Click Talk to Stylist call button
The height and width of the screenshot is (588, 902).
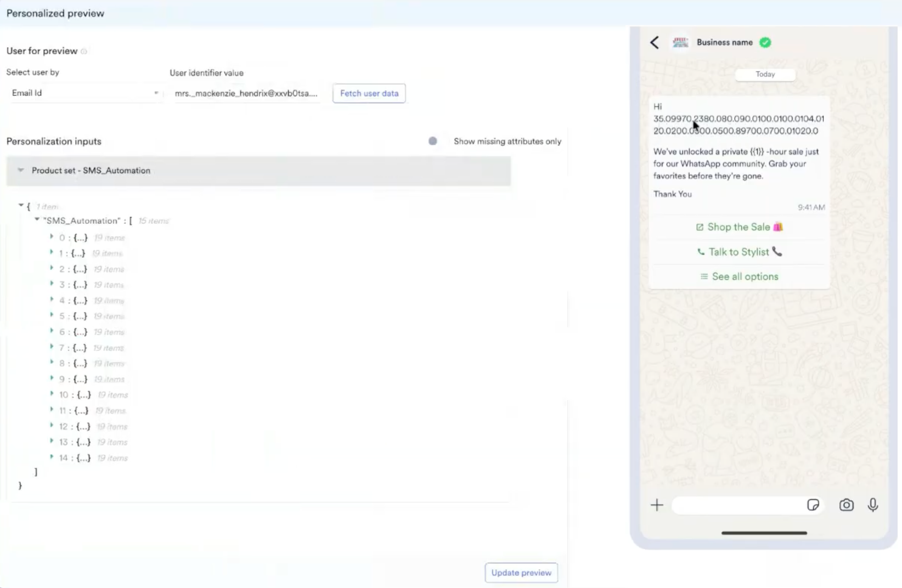click(x=739, y=252)
